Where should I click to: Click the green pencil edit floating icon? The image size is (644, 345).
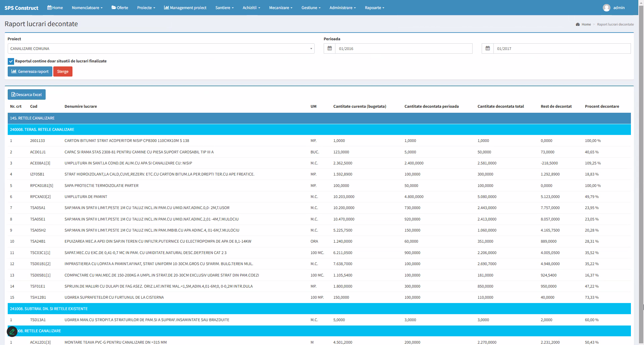point(12,332)
